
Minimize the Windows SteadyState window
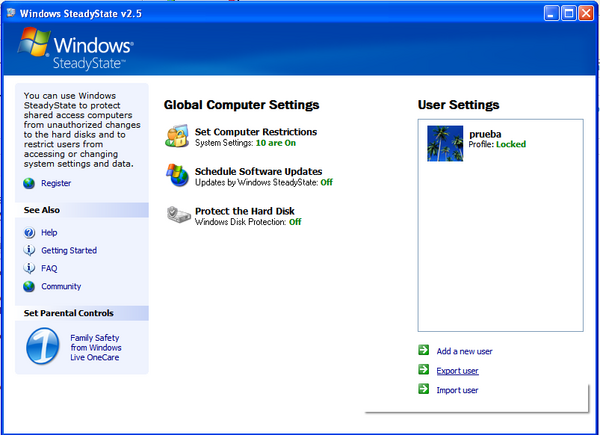(x=549, y=13)
